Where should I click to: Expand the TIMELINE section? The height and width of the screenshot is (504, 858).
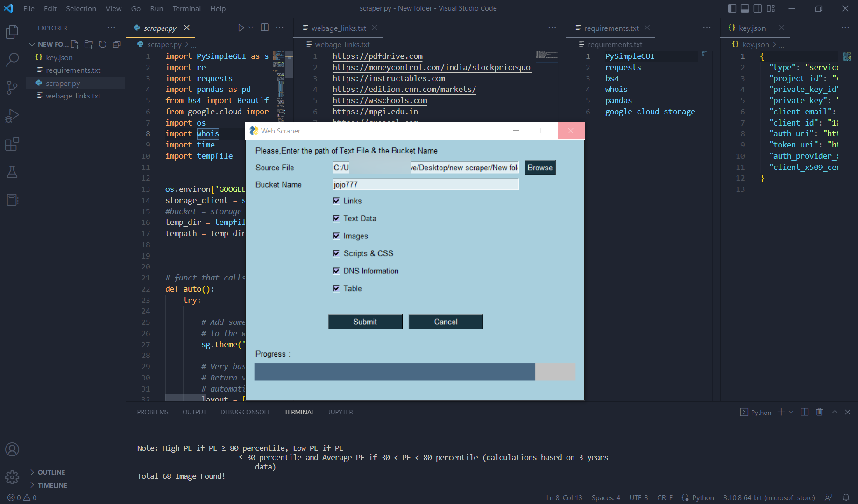click(x=49, y=485)
